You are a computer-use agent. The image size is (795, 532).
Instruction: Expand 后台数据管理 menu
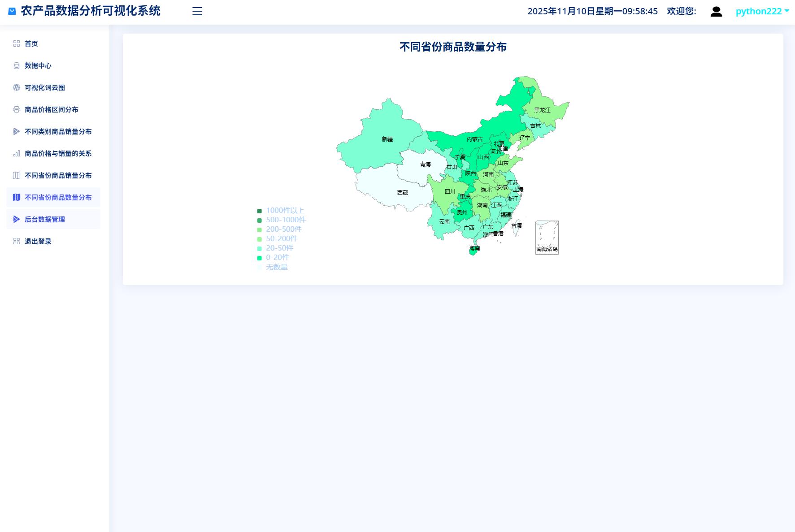tap(53, 219)
